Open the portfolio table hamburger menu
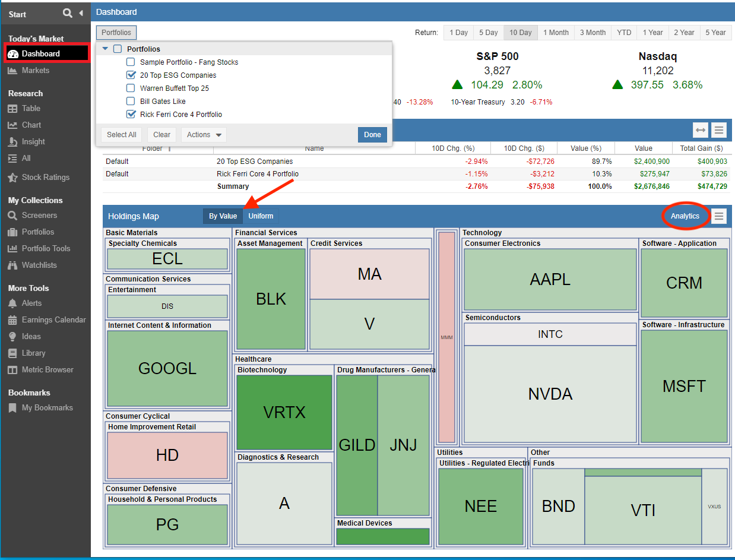Screen dimensions: 735x560 click(719, 130)
